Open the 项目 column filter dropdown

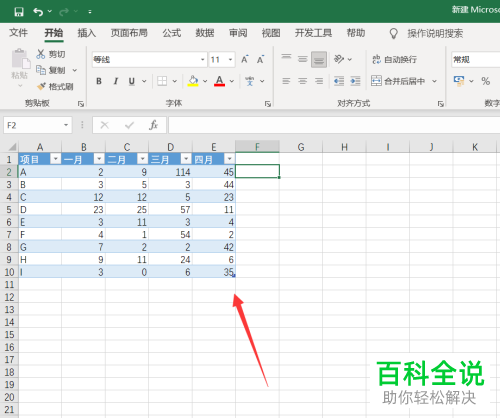(55, 159)
